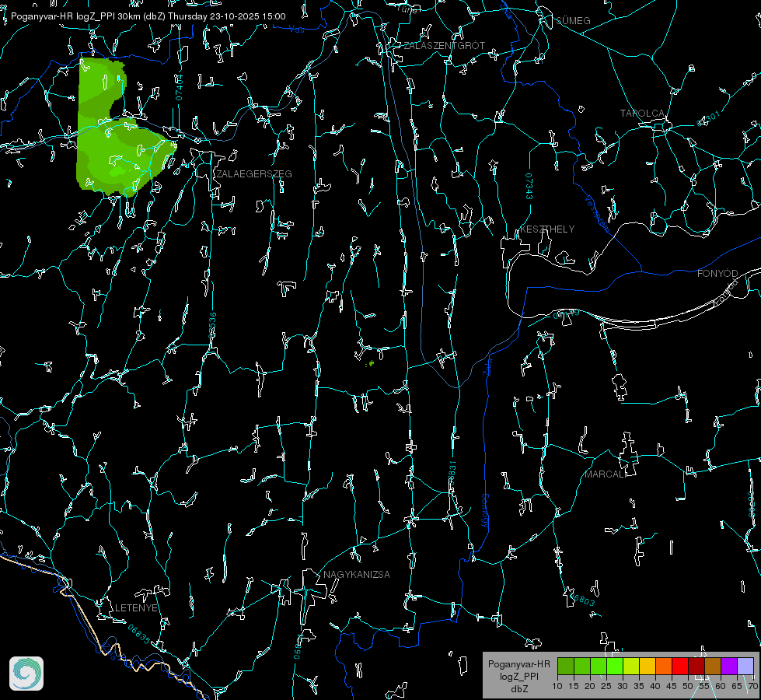Click the ZALASZENTGRÓT city label
The image size is (761, 700).
point(444,46)
